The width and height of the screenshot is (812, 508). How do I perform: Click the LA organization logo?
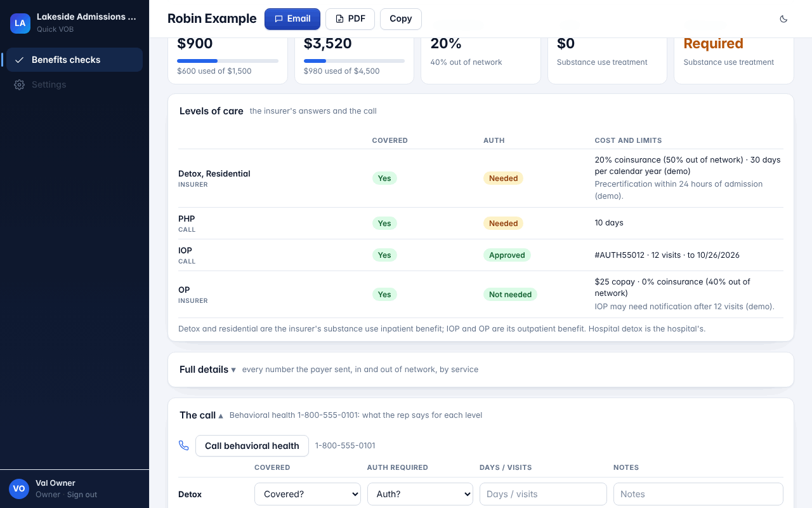(20, 23)
